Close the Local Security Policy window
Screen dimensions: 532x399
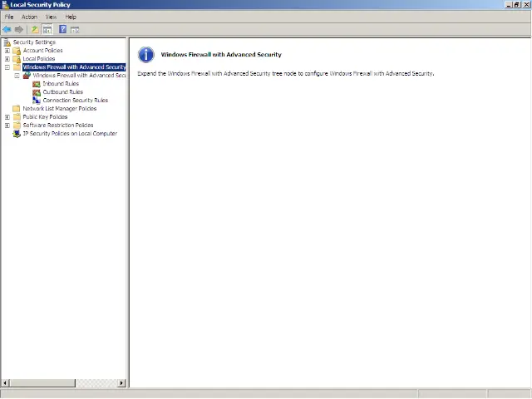tap(526, 5)
